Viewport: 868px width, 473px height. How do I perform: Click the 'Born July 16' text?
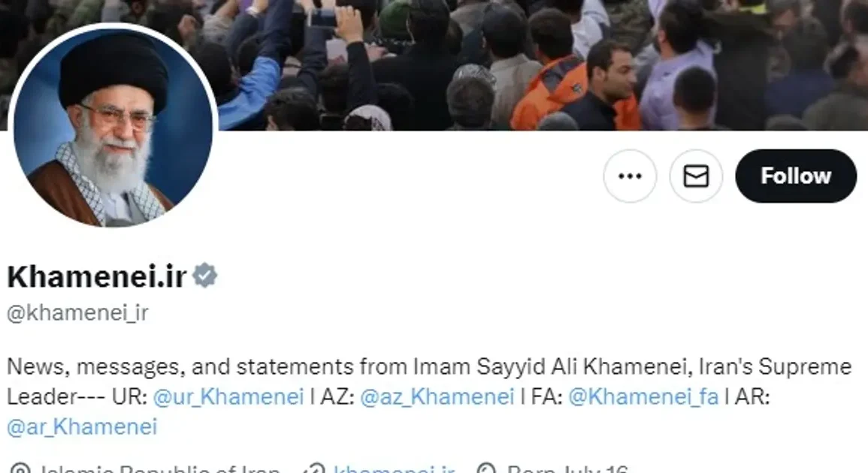(568, 469)
